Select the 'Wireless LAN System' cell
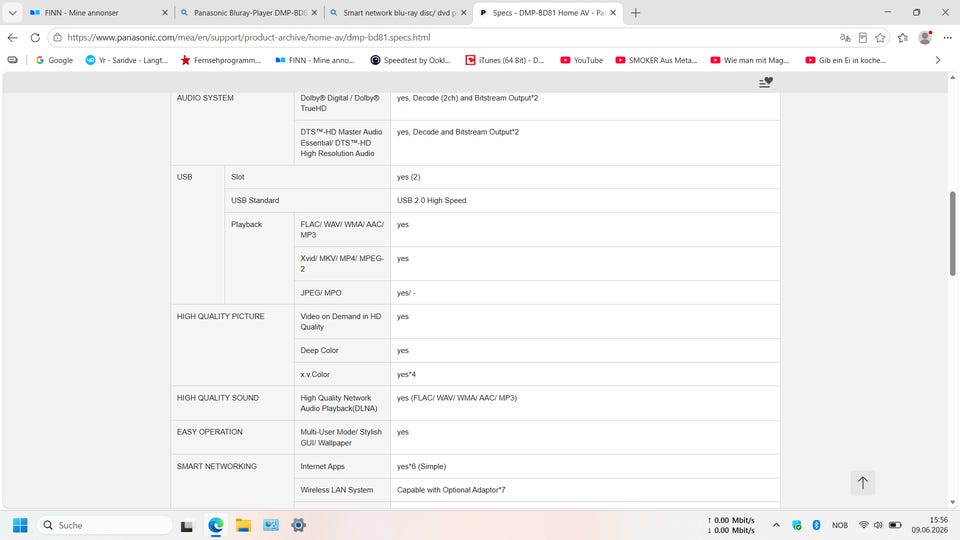960x540 pixels. click(x=342, y=490)
